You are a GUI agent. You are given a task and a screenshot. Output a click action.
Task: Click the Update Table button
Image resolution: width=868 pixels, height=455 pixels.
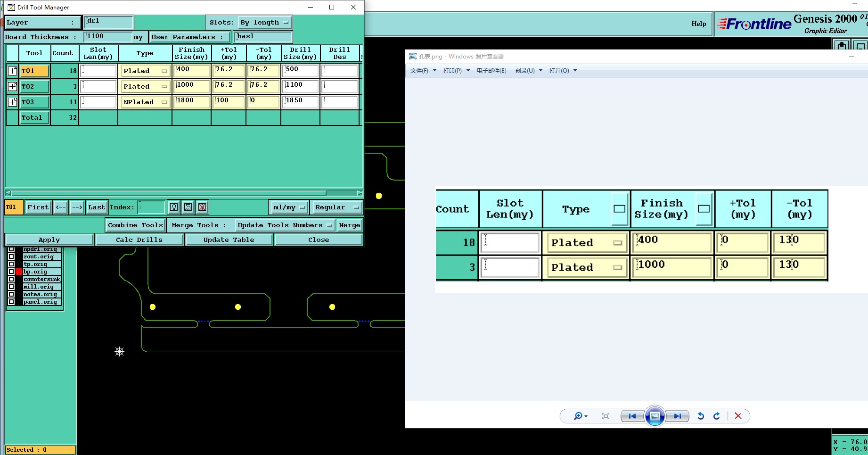click(x=229, y=240)
